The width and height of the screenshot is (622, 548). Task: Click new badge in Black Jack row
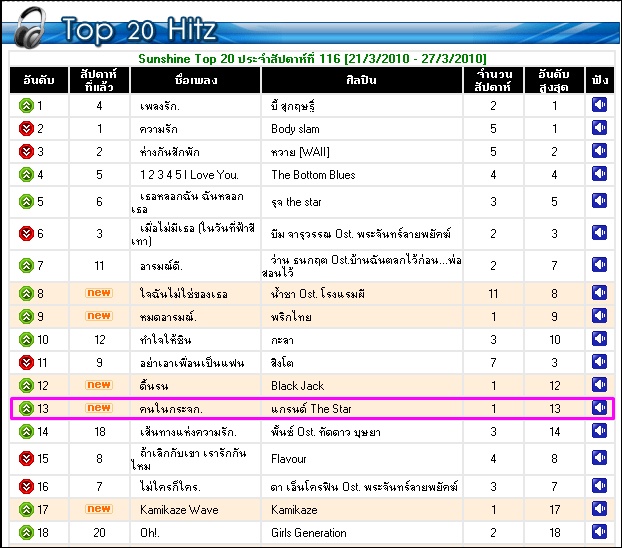(x=99, y=385)
